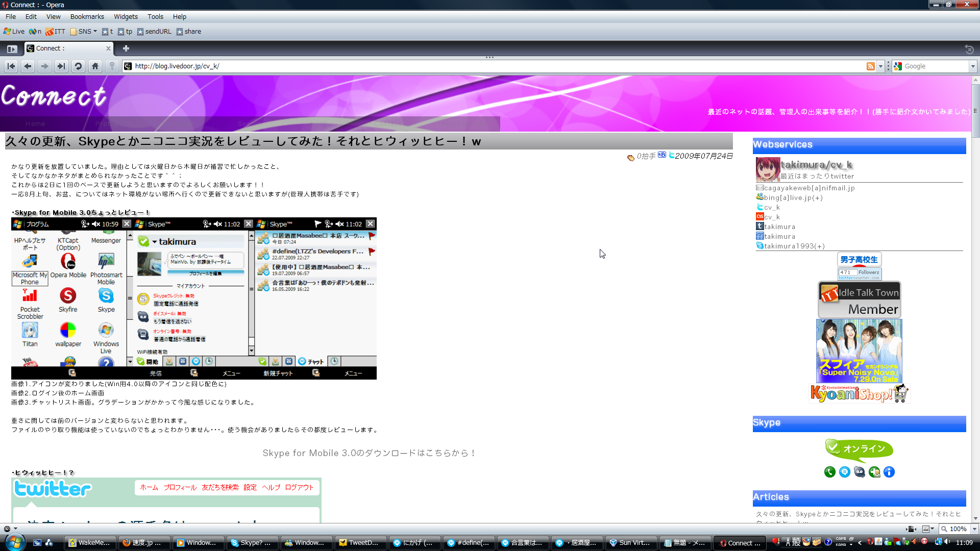Image resolution: width=980 pixels, height=551 pixels.
Task: Open the bing live.jp contact link
Action: point(793,198)
